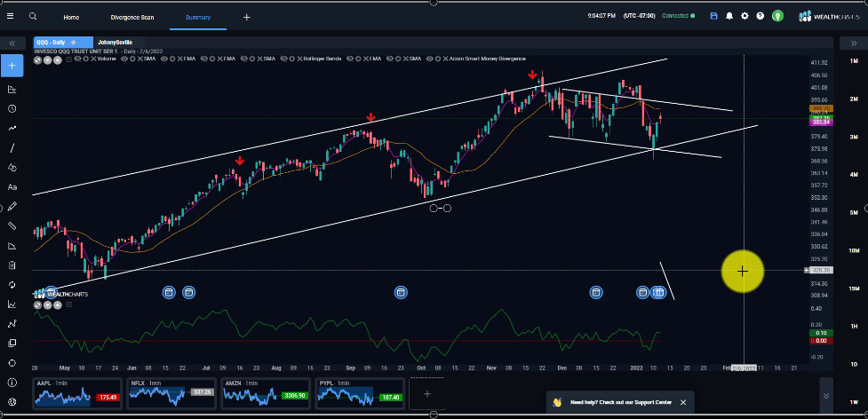Click the crosshair target icon in left toolbar
Screen dimensions: 868x419
tap(12, 363)
